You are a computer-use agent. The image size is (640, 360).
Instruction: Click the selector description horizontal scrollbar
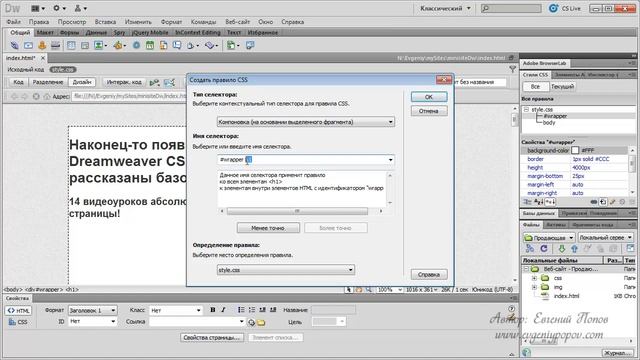pyautogui.click(x=301, y=211)
